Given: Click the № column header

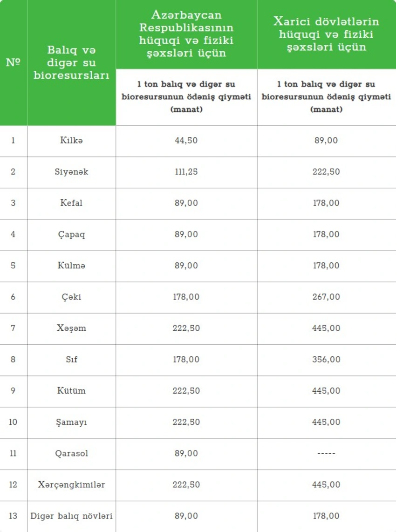Looking at the screenshot, I should tap(13, 62).
